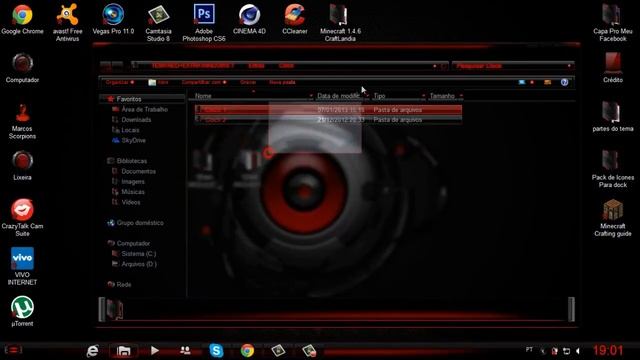Open the Nome column filter arrow
640x360 pixels.
(x=311, y=96)
